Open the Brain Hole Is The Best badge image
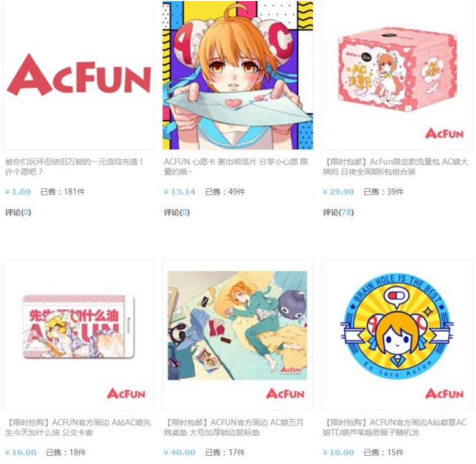476x464 pixels. click(397, 327)
